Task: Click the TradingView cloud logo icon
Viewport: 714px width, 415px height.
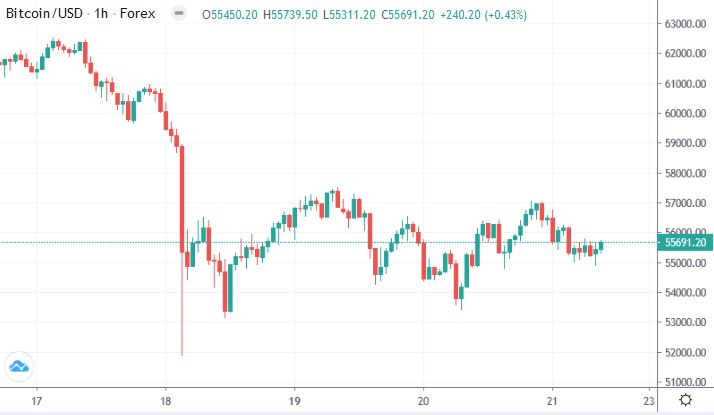Action: pos(16,366)
